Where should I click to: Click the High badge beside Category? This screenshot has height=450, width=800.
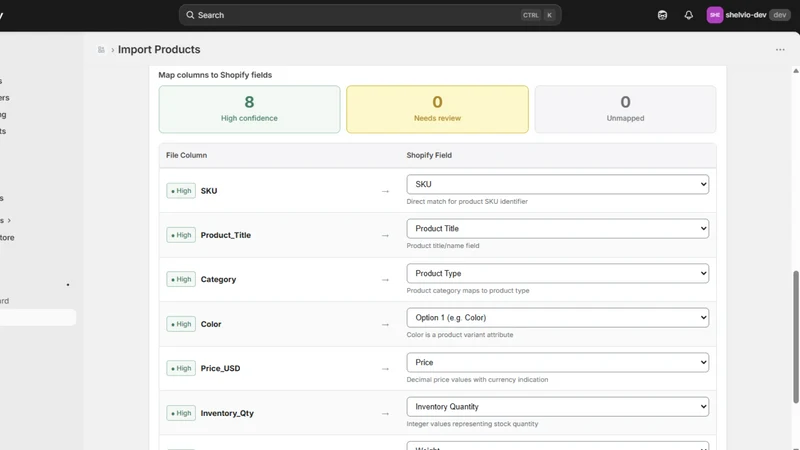coord(181,279)
